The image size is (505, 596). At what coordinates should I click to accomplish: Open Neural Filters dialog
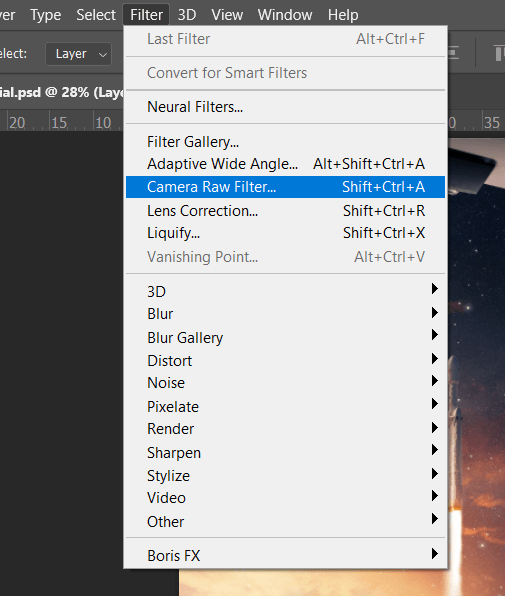285,107
